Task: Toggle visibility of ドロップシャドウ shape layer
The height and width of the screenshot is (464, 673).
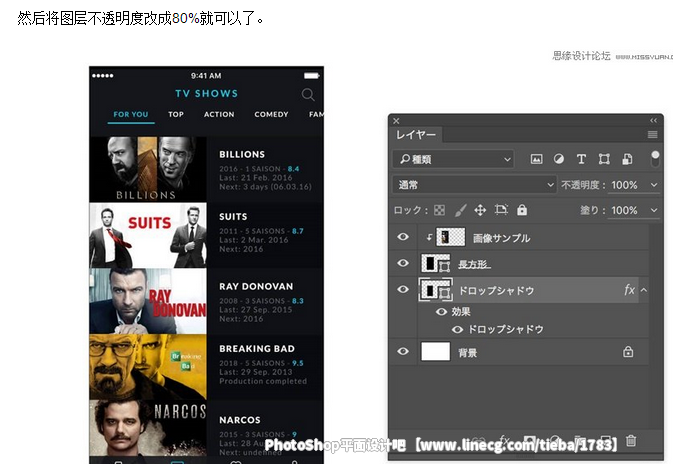Action: (403, 290)
